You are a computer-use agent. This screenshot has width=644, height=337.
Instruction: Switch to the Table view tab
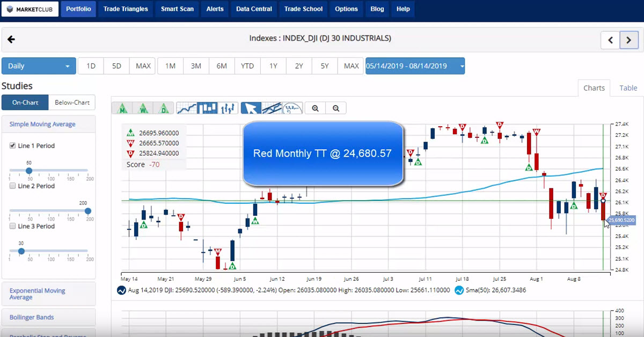pos(628,87)
